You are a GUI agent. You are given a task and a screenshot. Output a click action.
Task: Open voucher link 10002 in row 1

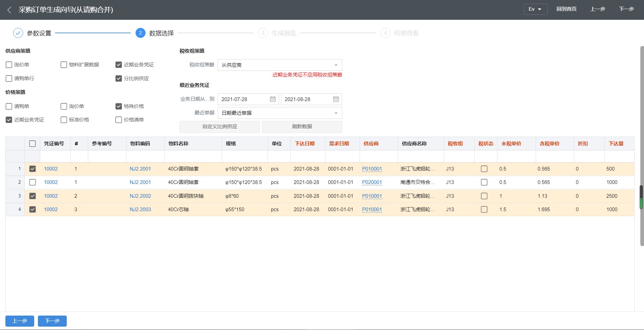click(x=51, y=169)
